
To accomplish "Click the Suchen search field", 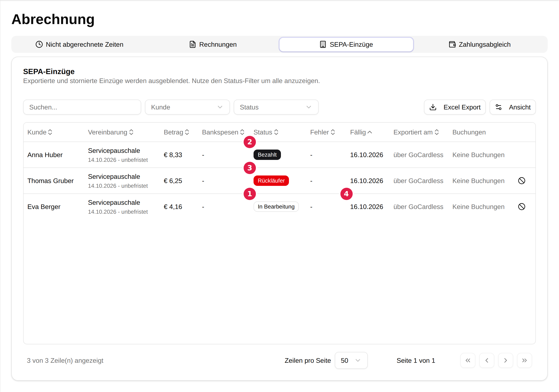I will click(x=82, y=107).
